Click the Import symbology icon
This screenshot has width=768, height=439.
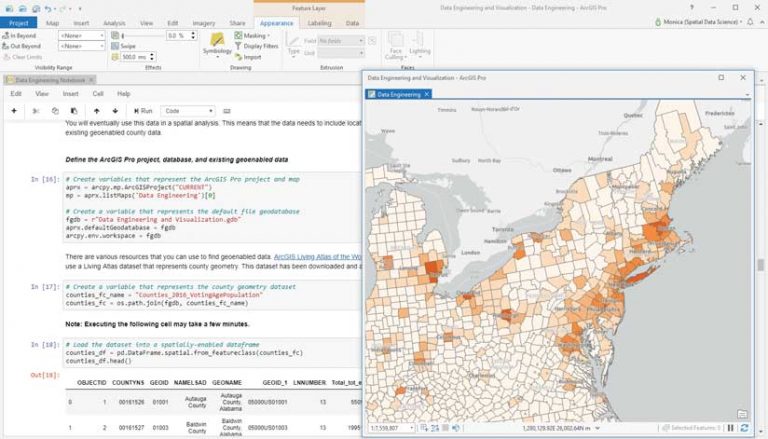(x=238, y=57)
